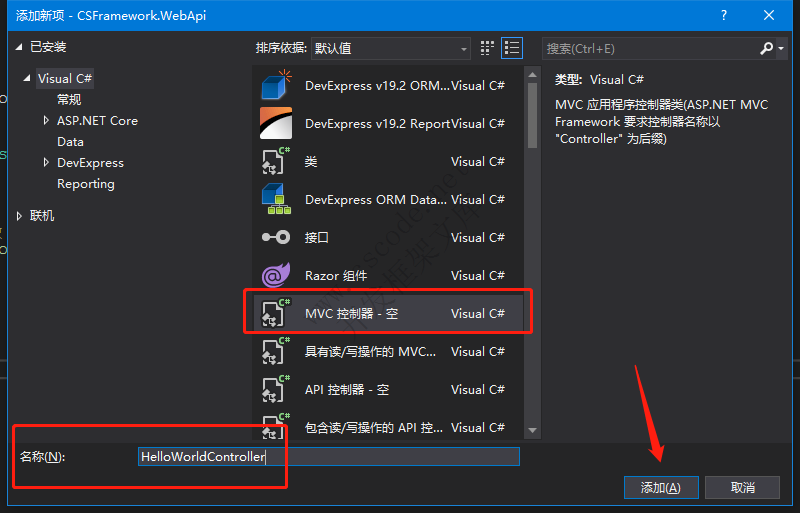Open the search options dropdown arrow
The height and width of the screenshot is (513, 800).
click(781, 48)
